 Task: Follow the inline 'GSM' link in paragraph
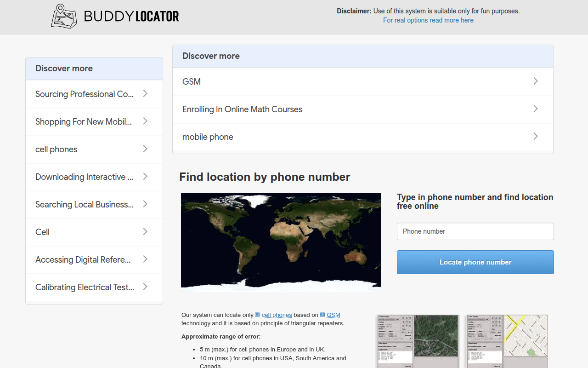(334, 315)
